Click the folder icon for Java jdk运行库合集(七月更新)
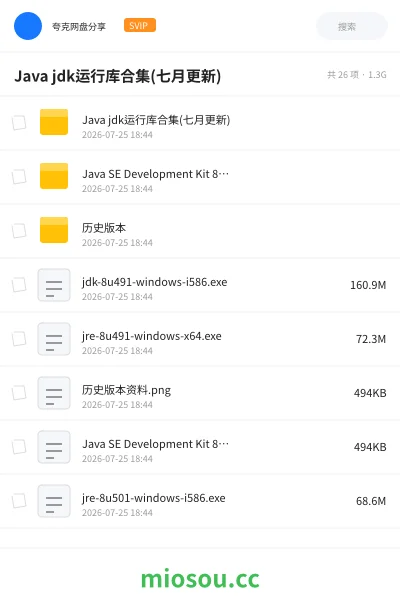 [x=54, y=122]
